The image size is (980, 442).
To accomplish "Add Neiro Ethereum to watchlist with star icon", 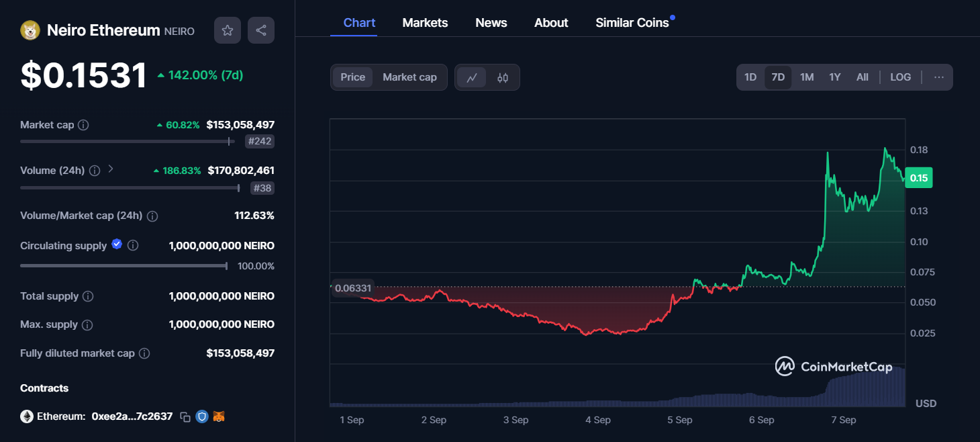I will click(x=228, y=30).
